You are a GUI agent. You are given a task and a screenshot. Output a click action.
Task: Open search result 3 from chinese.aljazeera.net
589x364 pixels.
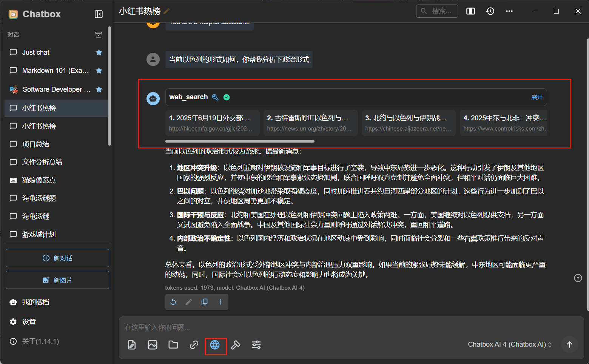tap(409, 123)
